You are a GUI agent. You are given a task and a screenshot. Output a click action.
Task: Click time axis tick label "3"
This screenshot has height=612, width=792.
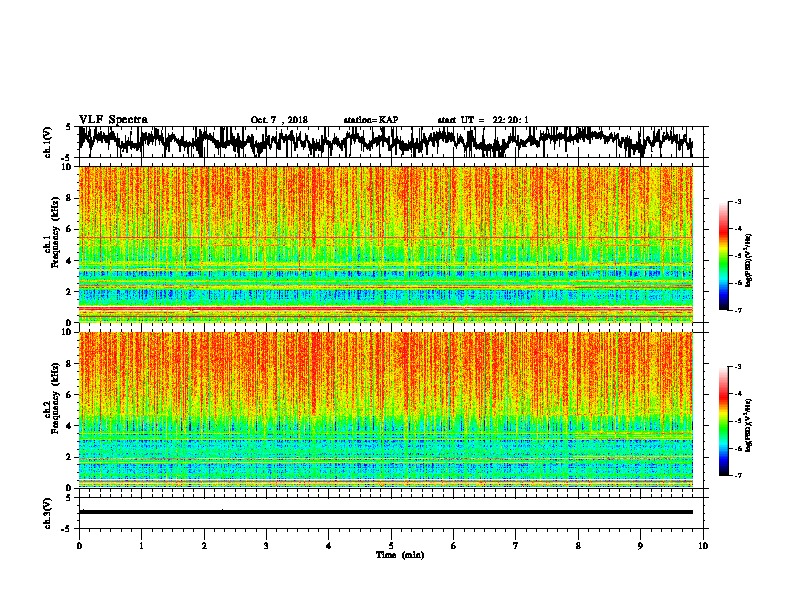266,546
